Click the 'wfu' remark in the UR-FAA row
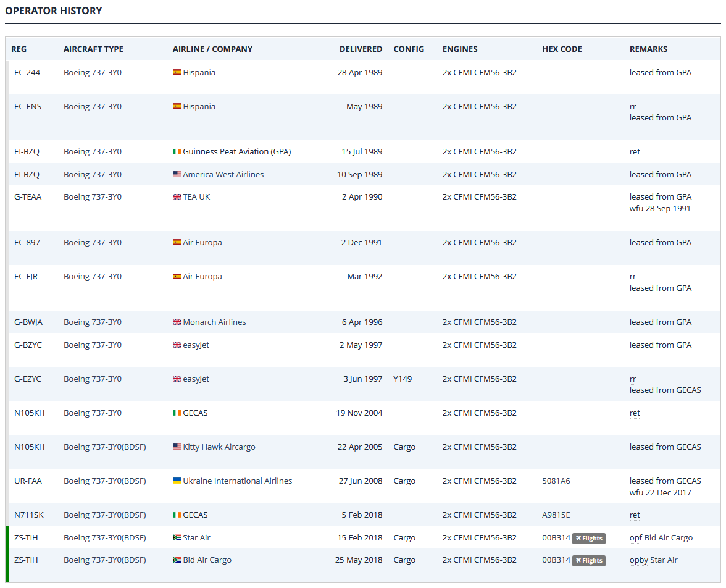Screen dimensions: 726x588 tap(636, 492)
